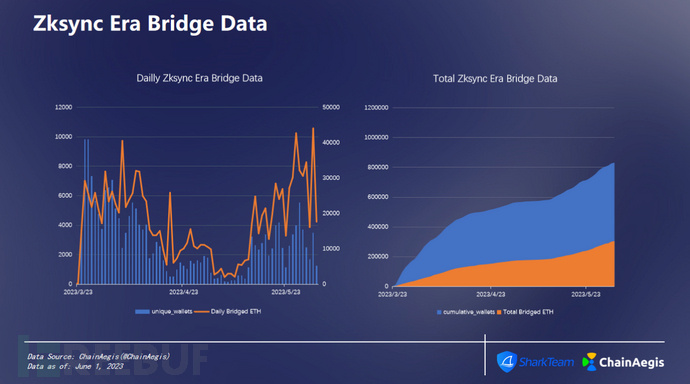
Task: Select the Daily Bridged ETH orange legend line
Action: pyautogui.click(x=202, y=312)
